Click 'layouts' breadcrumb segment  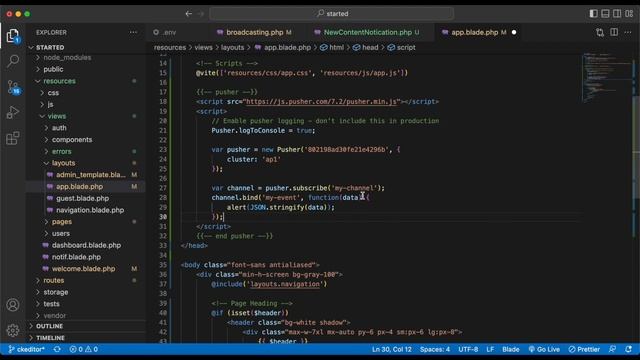pos(232,47)
